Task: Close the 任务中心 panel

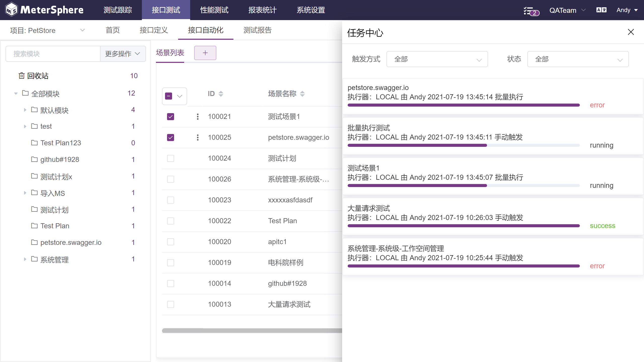Action: click(x=631, y=32)
